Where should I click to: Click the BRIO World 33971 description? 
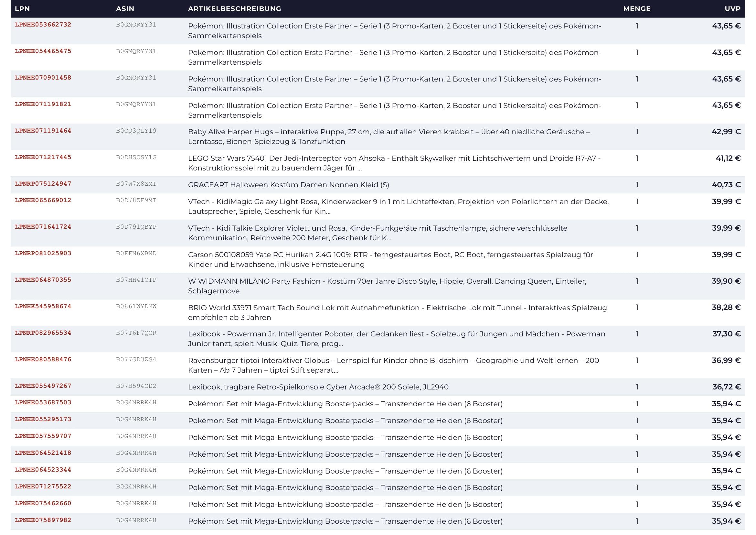[x=398, y=312]
